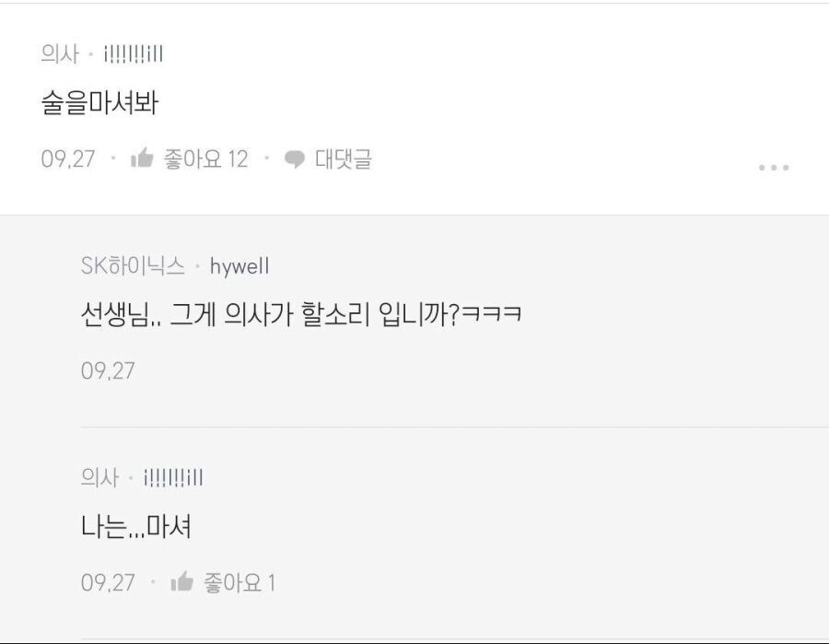Click the thumbs-up icon under 나는...마셔 reply

(x=181, y=581)
